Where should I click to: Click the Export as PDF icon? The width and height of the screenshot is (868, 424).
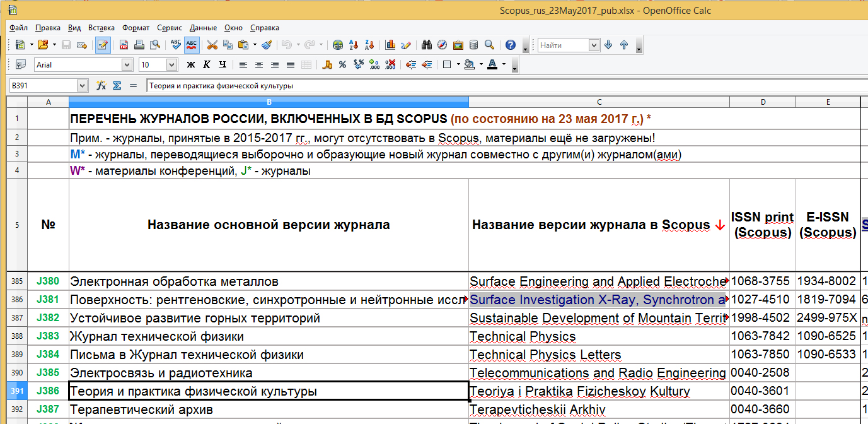[124, 45]
